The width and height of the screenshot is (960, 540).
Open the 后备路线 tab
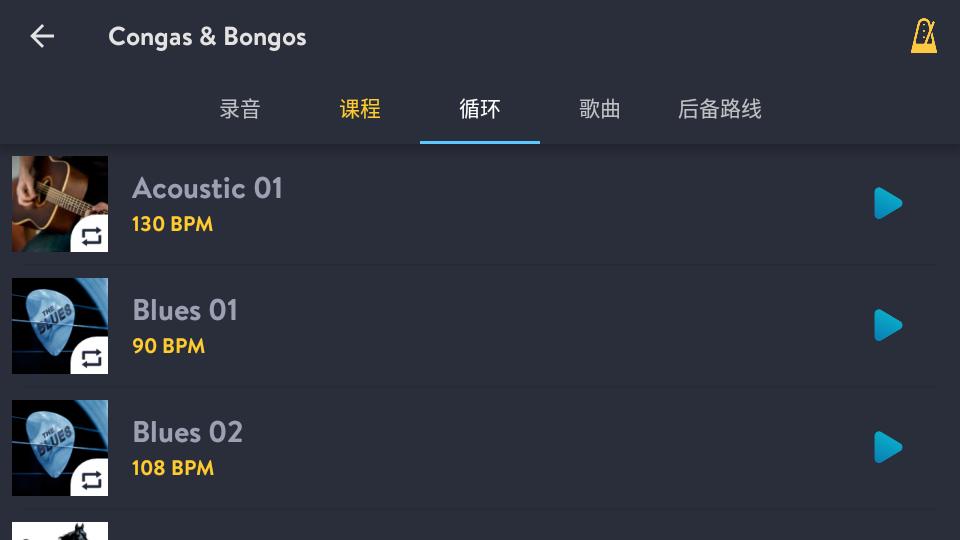[720, 109]
